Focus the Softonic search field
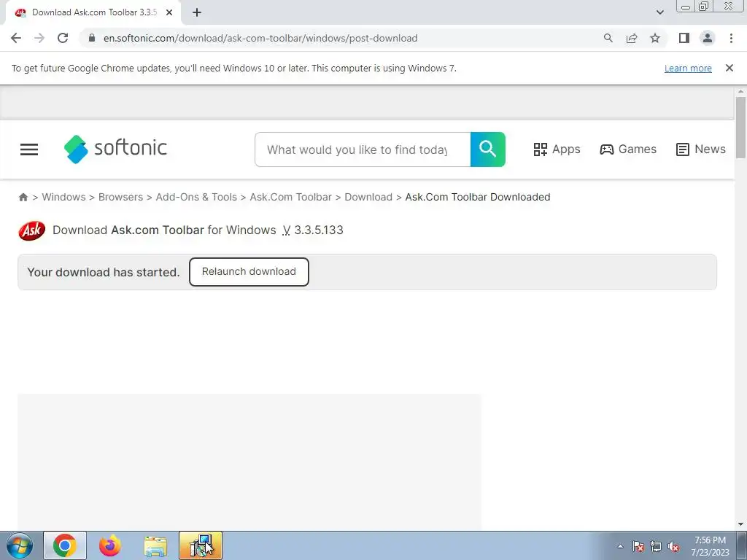The width and height of the screenshot is (747, 560). [363, 149]
